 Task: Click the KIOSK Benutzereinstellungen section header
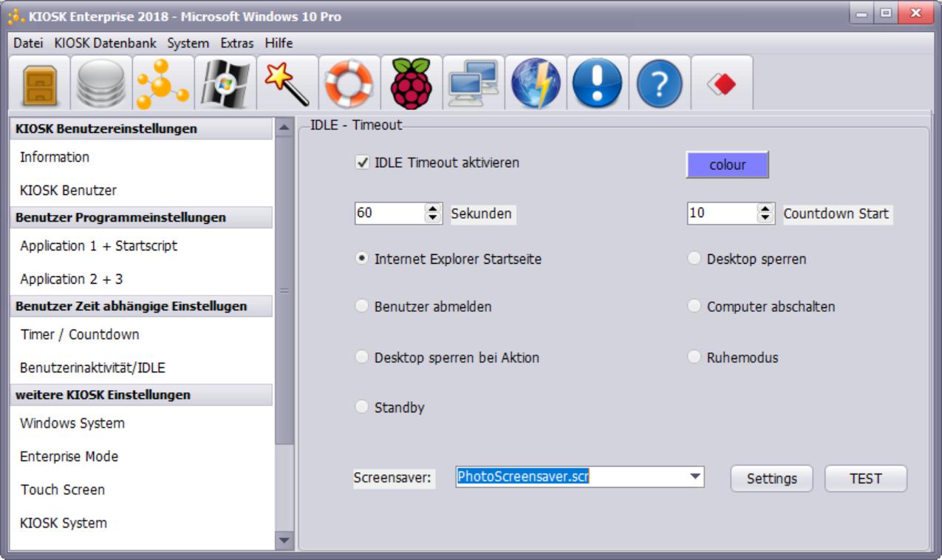click(x=140, y=129)
